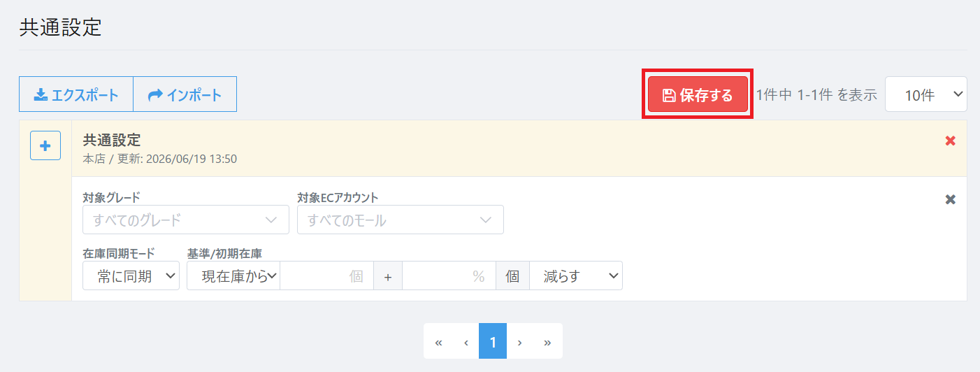
Task: Click the エクスポート export button
Action: click(x=76, y=94)
